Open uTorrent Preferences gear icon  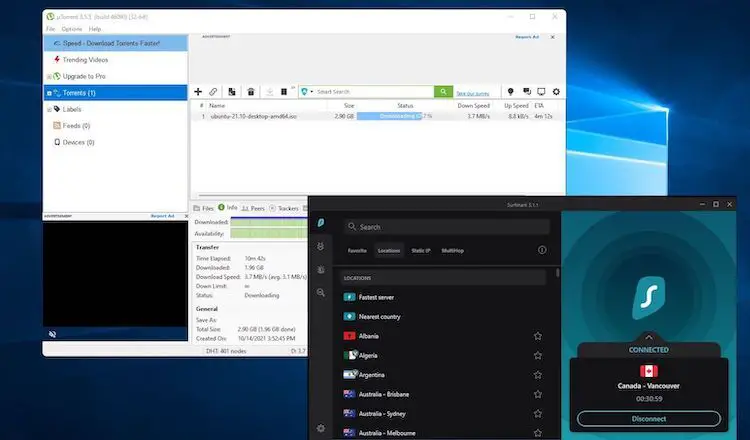pos(556,91)
